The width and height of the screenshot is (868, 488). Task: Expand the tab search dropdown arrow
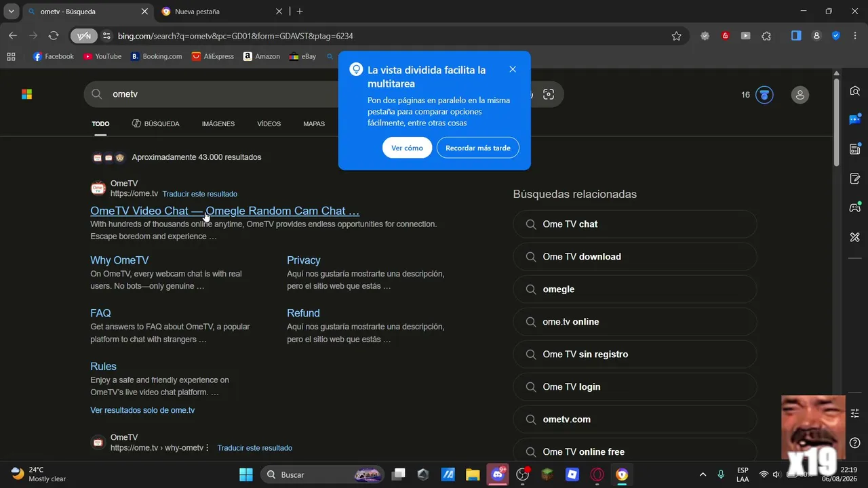click(x=11, y=12)
